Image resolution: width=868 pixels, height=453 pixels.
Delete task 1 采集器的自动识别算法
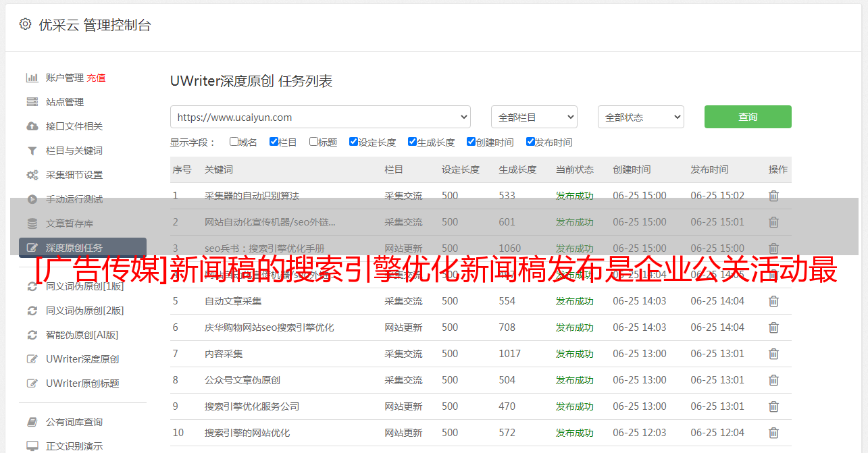click(773, 196)
